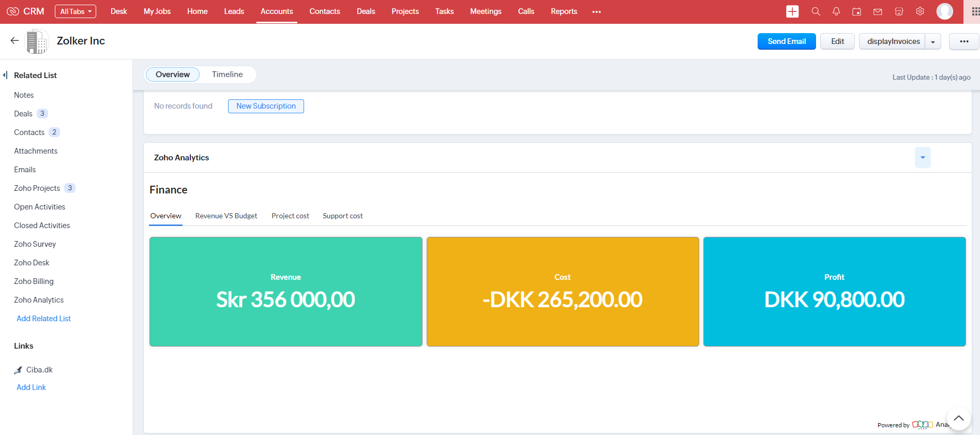Click the displayInvoices button
This screenshot has height=435, width=980.
click(x=893, y=41)
